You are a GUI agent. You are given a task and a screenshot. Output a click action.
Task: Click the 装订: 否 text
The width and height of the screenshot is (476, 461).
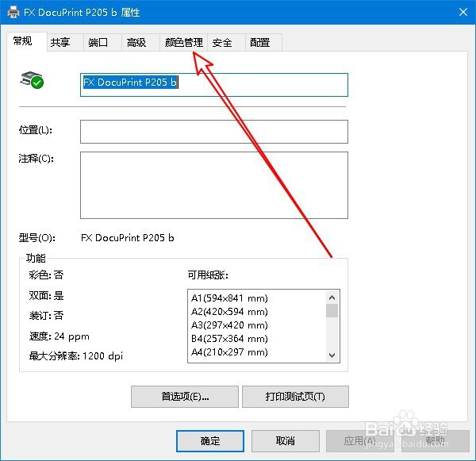46,316
